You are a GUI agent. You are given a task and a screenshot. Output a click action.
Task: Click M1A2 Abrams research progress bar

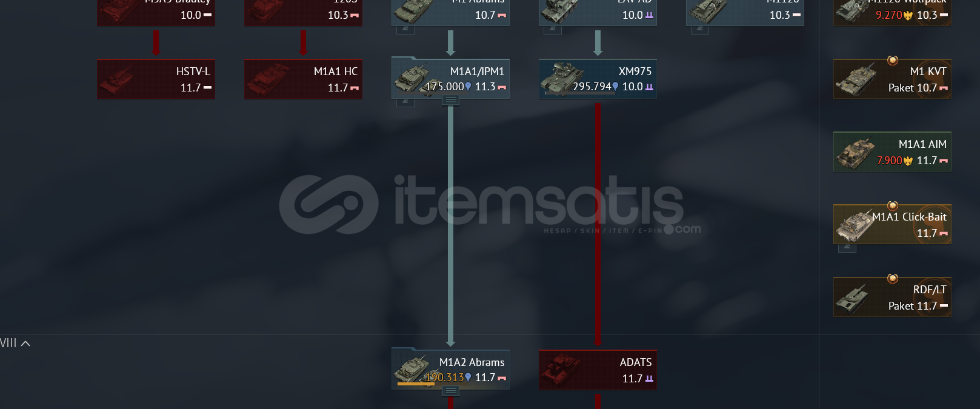point(416,384)
